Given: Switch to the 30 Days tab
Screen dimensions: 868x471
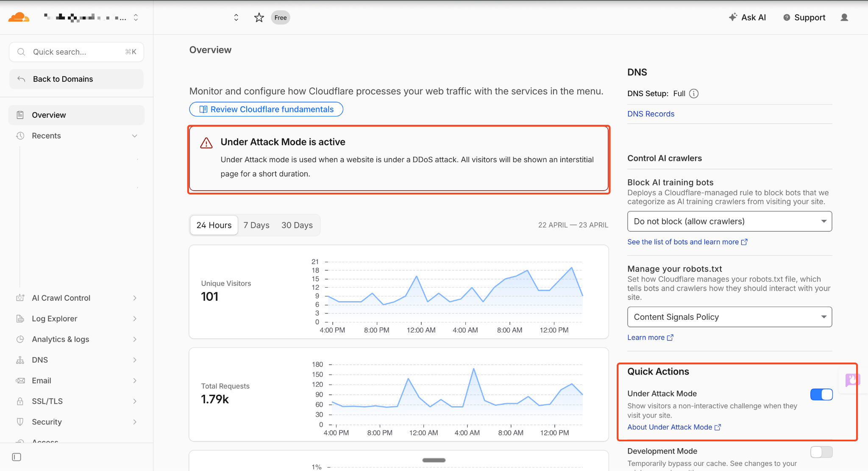Looking at the screenshot, I should 297,225.
